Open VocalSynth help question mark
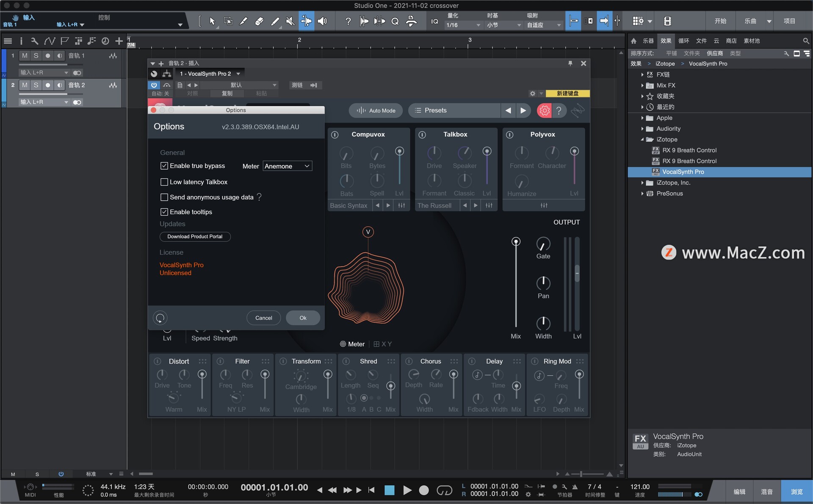The image size is (813, 504). click(559, 111)
